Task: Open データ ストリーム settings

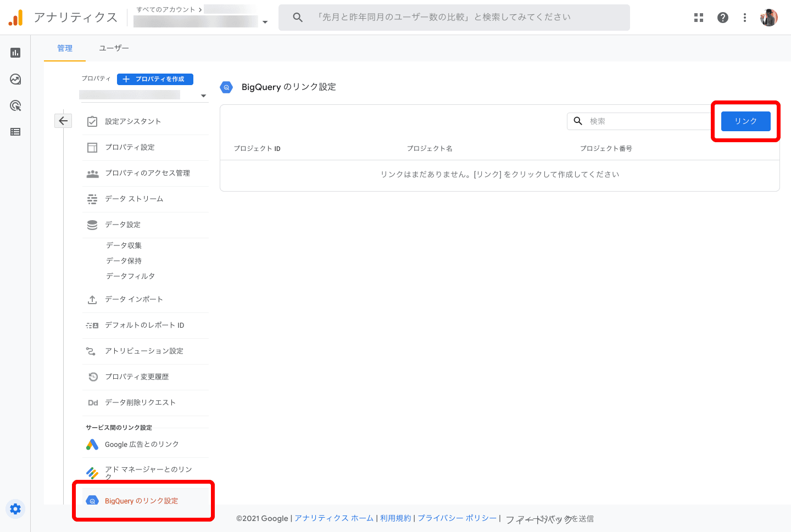Action: pyautogui.click(x=134, y=199)
